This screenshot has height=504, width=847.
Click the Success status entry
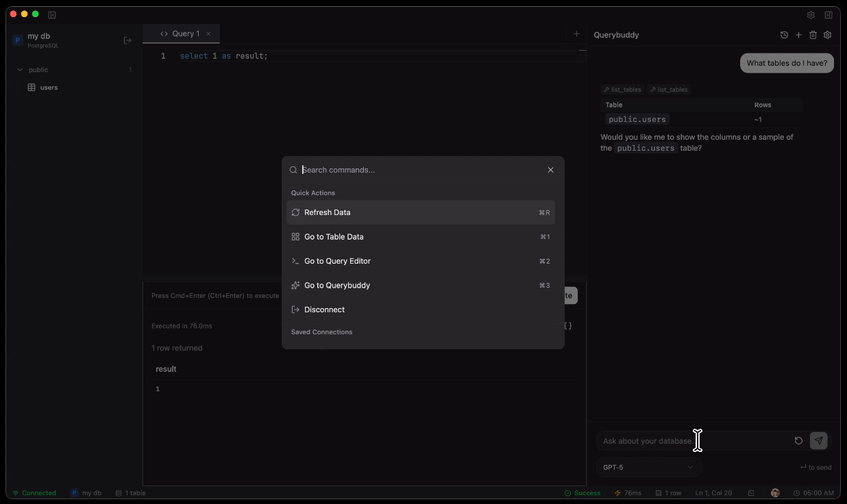[x=582, y=493]
